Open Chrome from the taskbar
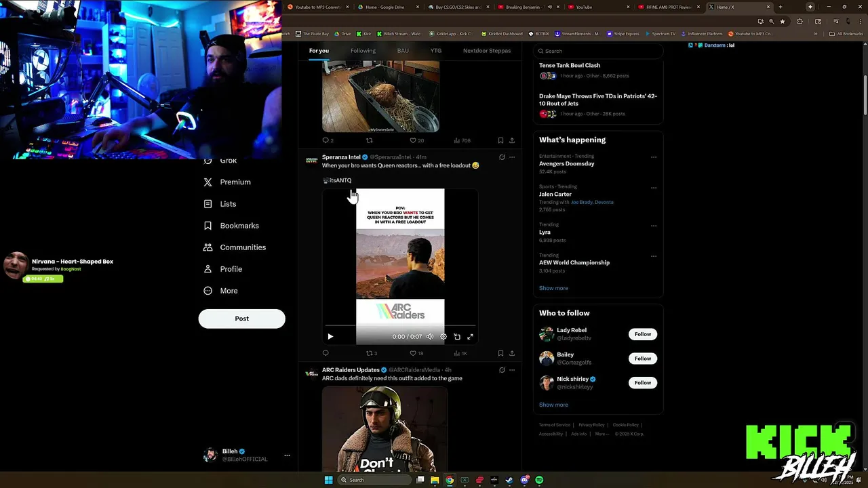 pyautogui.click(x=450, y=480)
